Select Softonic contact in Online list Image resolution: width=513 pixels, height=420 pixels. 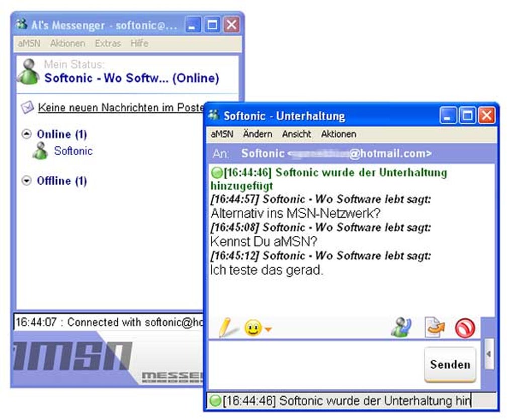point(73,151)
